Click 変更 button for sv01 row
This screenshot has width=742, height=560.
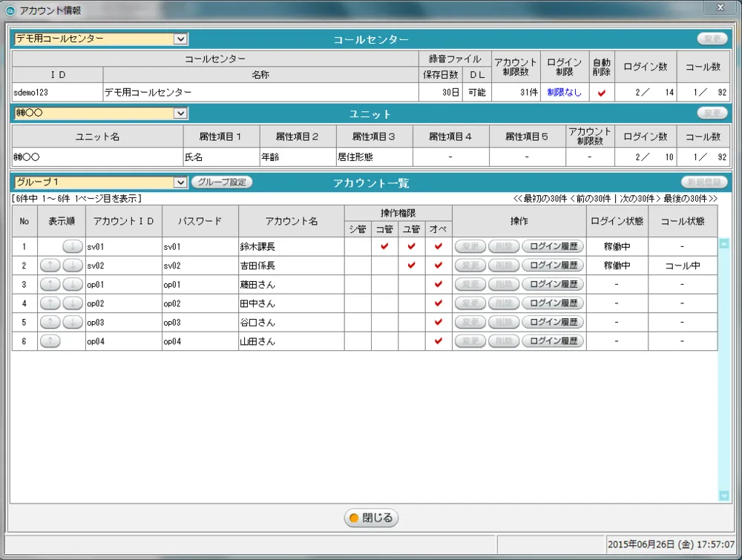tap(470, 246)
